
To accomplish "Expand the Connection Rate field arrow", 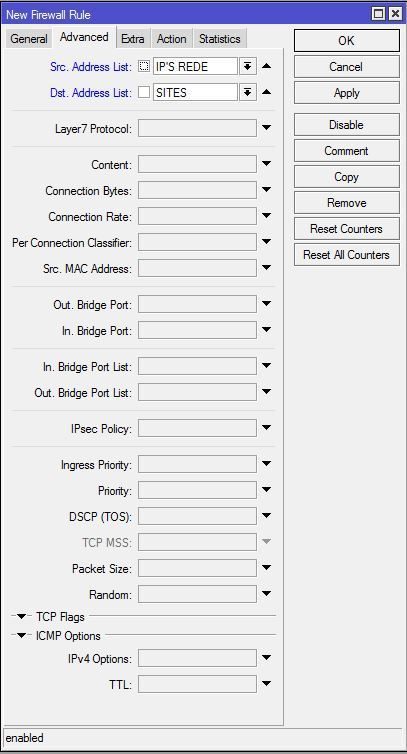I will click(x=266, y=216).
